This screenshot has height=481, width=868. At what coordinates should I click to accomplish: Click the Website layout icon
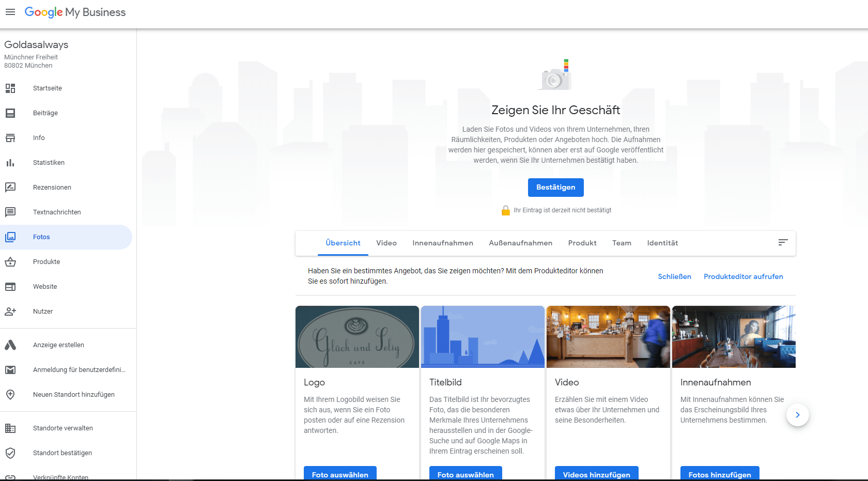(10, 287)
